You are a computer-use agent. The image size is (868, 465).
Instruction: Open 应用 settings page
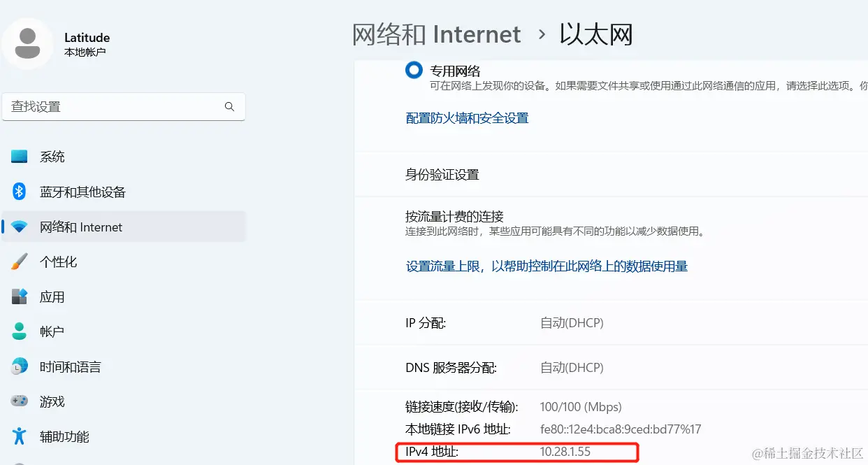coord(124,296)
